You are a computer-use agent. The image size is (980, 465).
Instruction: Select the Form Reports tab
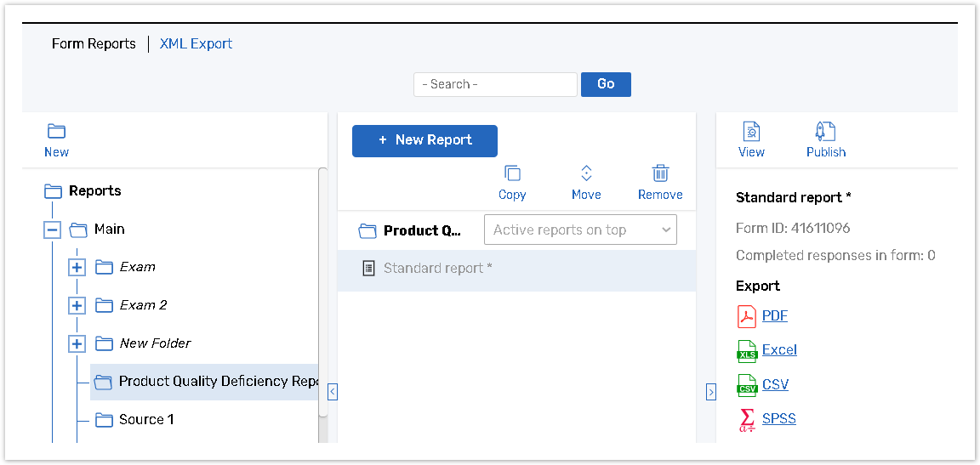[x=94, y=43]
